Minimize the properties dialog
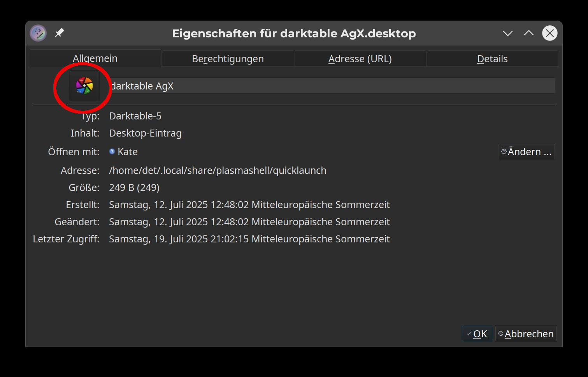Screen dimensions: 588x377 click(x=507, y=33)
